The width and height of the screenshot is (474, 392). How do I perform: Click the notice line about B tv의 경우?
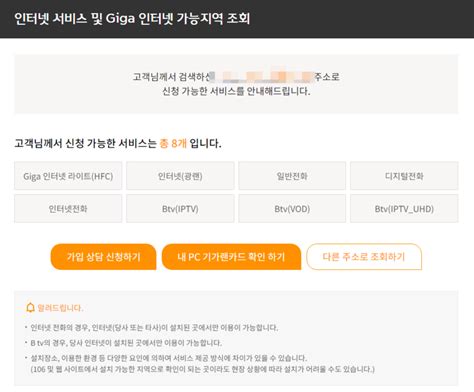coord(126,343)
